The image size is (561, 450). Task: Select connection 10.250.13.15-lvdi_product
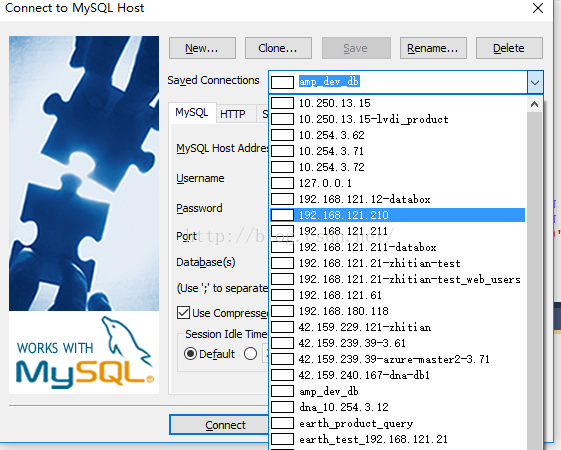(397, 119)
